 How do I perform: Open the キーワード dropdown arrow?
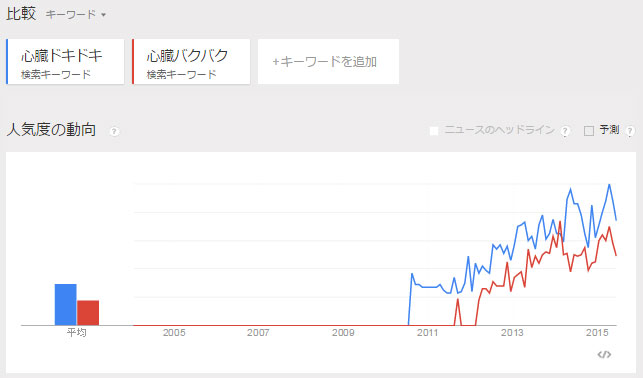[x=103, y=15]
